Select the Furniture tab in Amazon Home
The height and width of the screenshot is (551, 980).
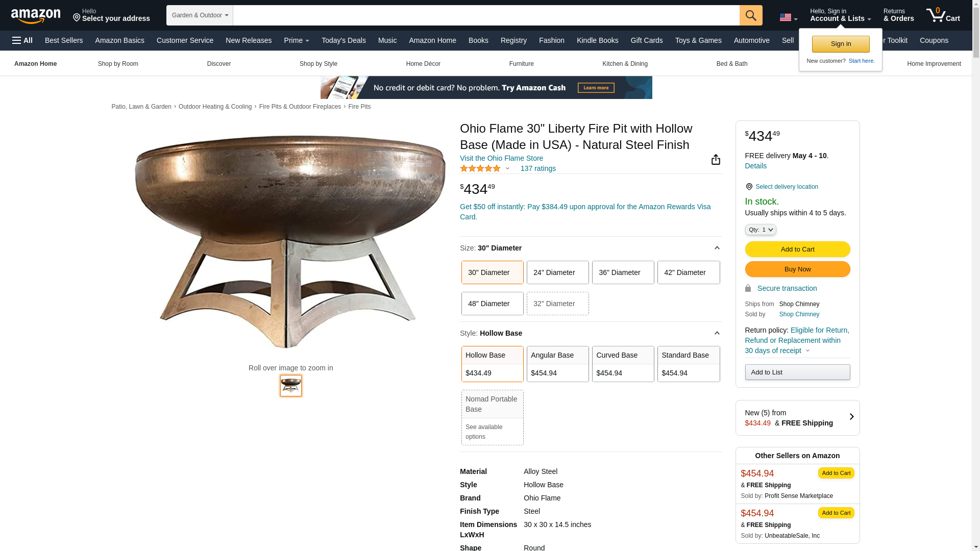pos(521,64)
